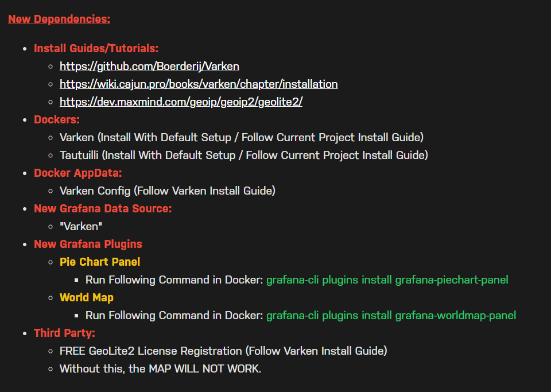
Task: Click the 'Install Guides/Tutorials:' heading
Action: click(96, 48)
